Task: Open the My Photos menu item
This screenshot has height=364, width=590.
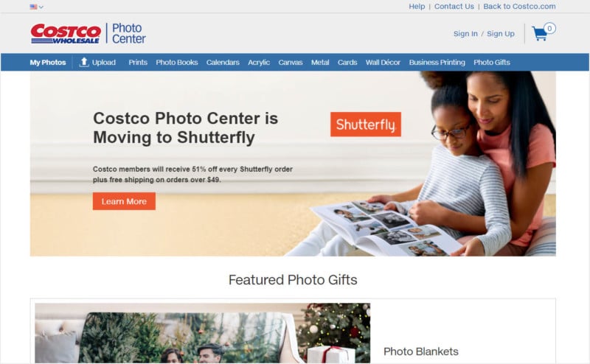Action: (x=48, y=63)
